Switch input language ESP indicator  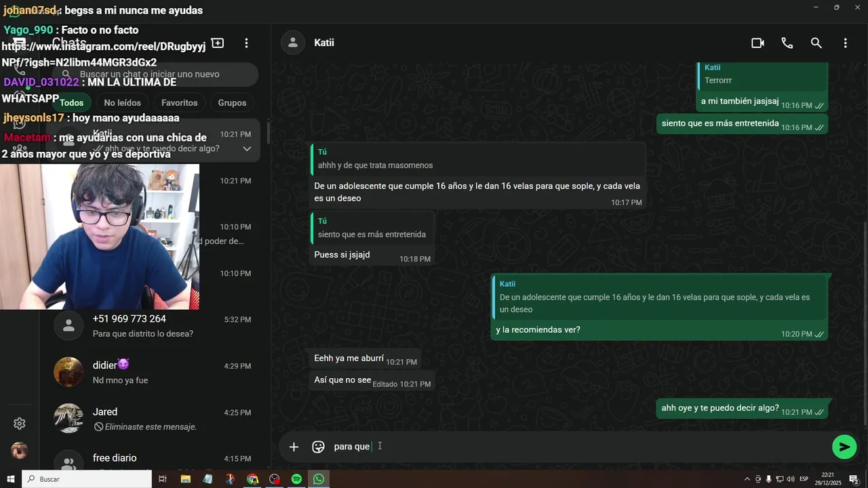(x=804, y=479)
